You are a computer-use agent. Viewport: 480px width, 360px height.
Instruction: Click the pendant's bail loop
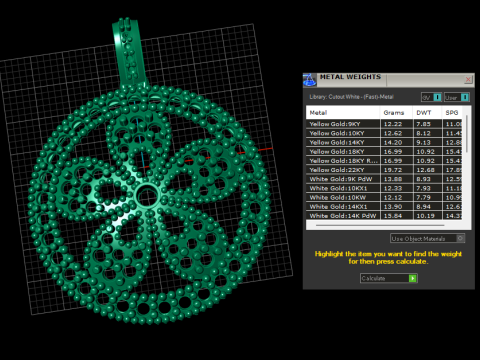[129, 53]
